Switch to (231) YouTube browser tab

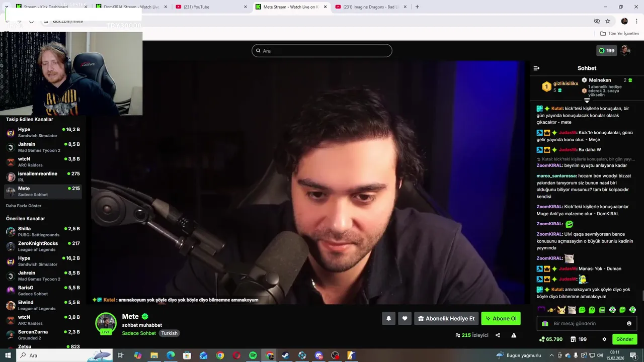pyautogui.click(x=211, y=7)
